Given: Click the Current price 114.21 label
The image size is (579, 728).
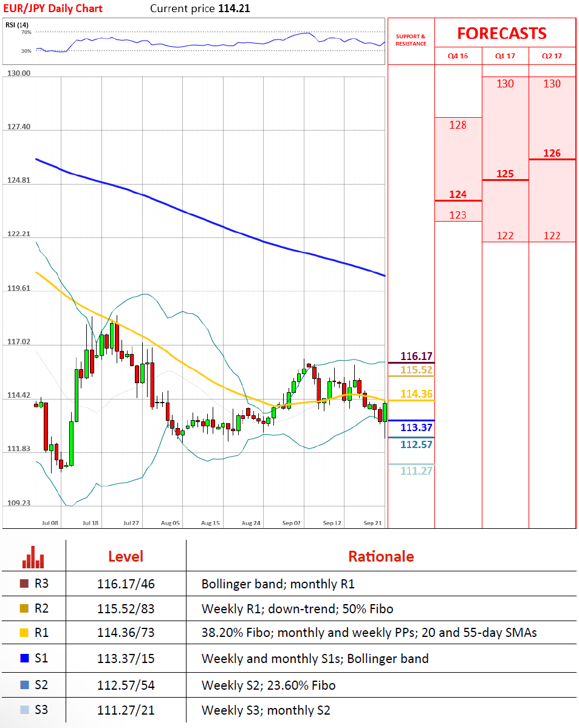Looking at the screenshot, I should tap(200, 9).
